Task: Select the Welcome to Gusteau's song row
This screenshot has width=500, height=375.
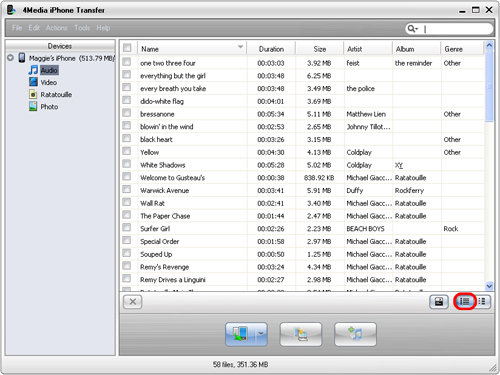Action: (302, 178)
